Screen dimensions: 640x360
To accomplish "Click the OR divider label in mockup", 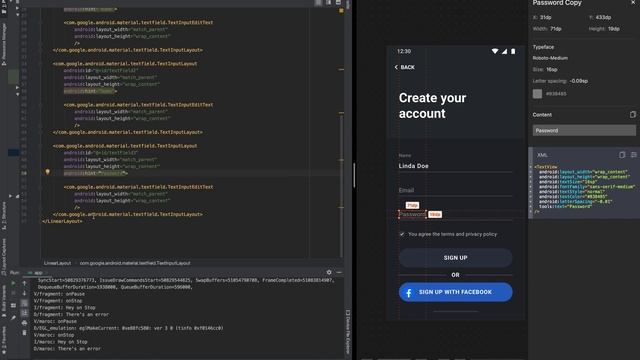I will [456, 275].
